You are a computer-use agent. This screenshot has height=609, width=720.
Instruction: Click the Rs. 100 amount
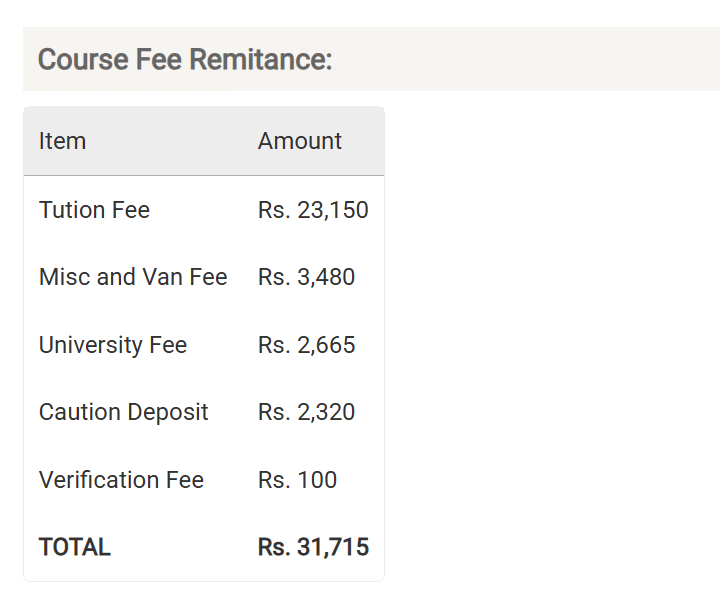[x=297, y=480]
